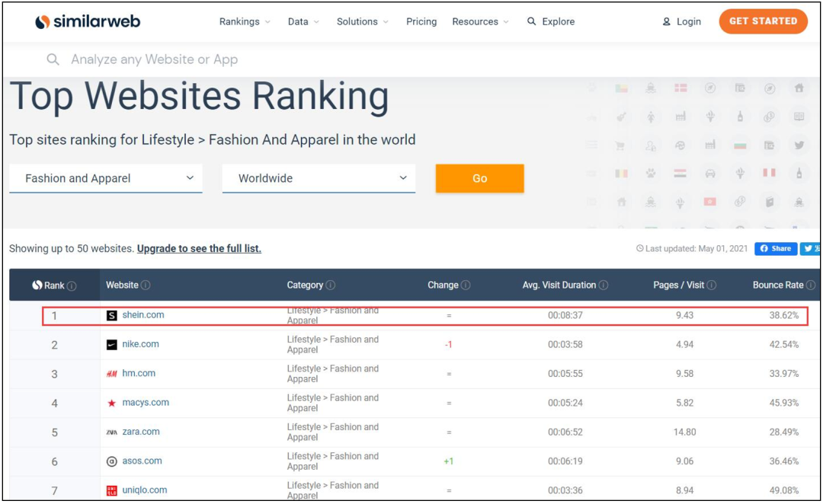Click the Category text in nike.com row
Image resolution: width=823 pixels, height=504 pixels.
333,345
